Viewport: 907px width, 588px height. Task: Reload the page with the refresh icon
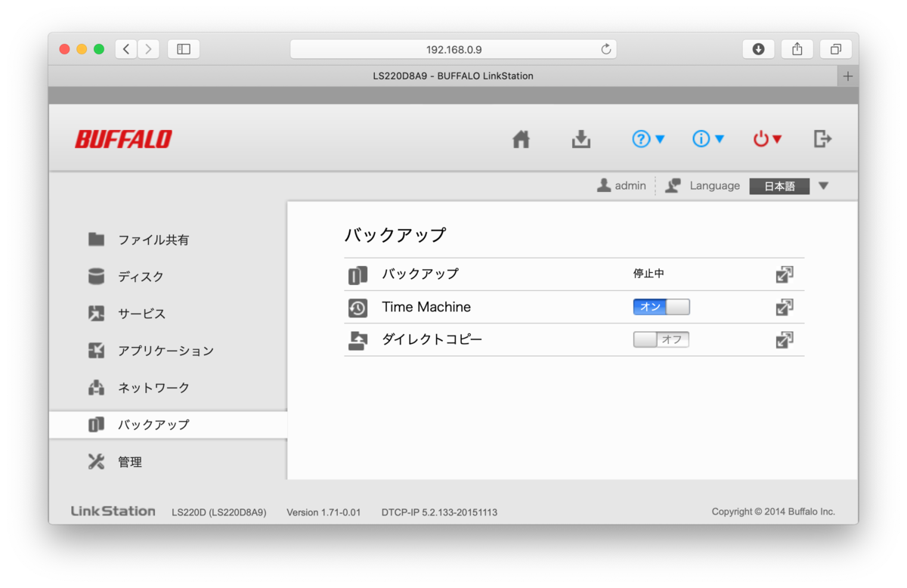(605, 49)
